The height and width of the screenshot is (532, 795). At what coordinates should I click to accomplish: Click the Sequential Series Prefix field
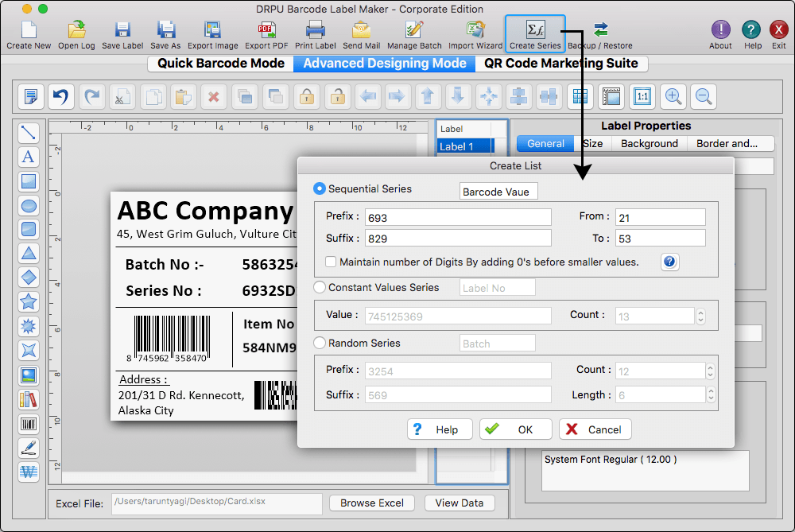point(458,218)
